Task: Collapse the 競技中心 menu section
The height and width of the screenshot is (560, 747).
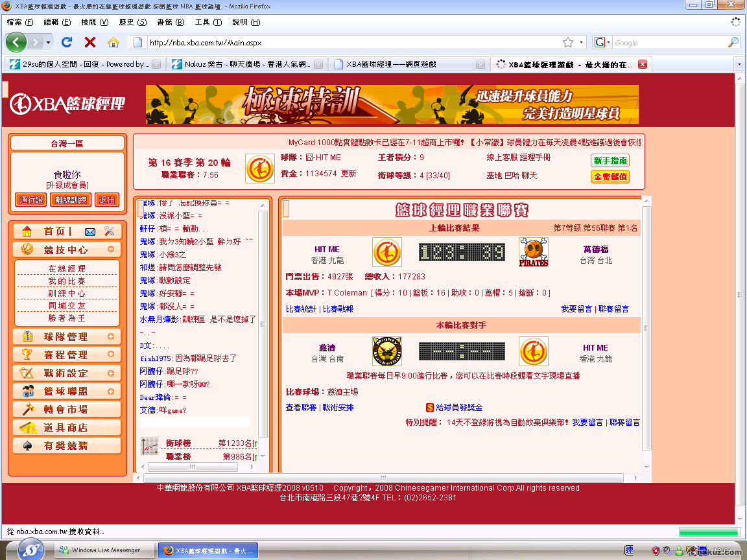Action: [111, 250]
